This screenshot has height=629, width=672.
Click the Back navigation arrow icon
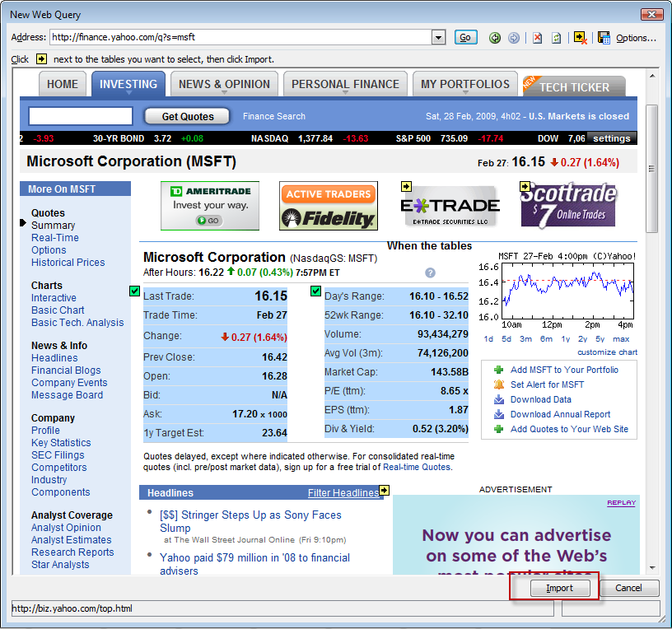pyautogui.click(x=495, y=38)
